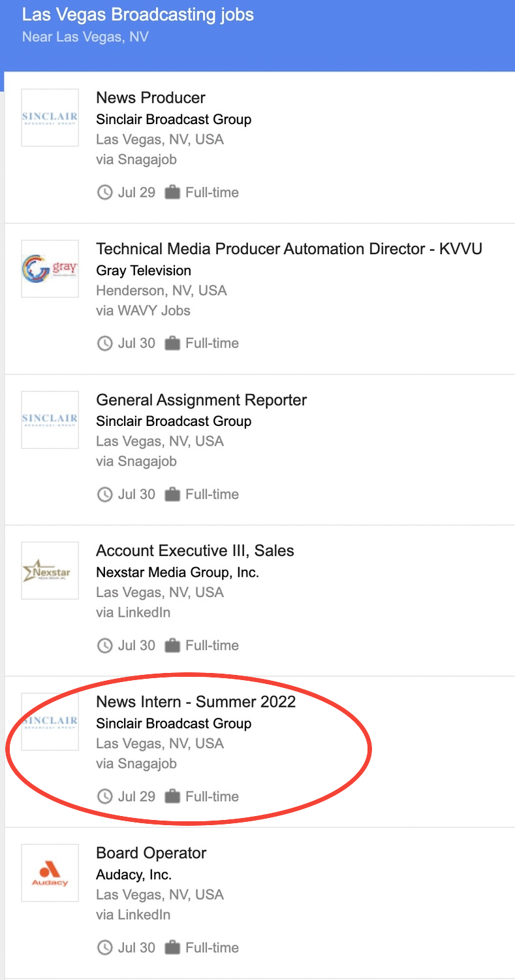The width and height of the screenshot is (515, 980).
Task: Click the Near Las Vegas, NV subtitle
Action: click(x=86, y=37)
